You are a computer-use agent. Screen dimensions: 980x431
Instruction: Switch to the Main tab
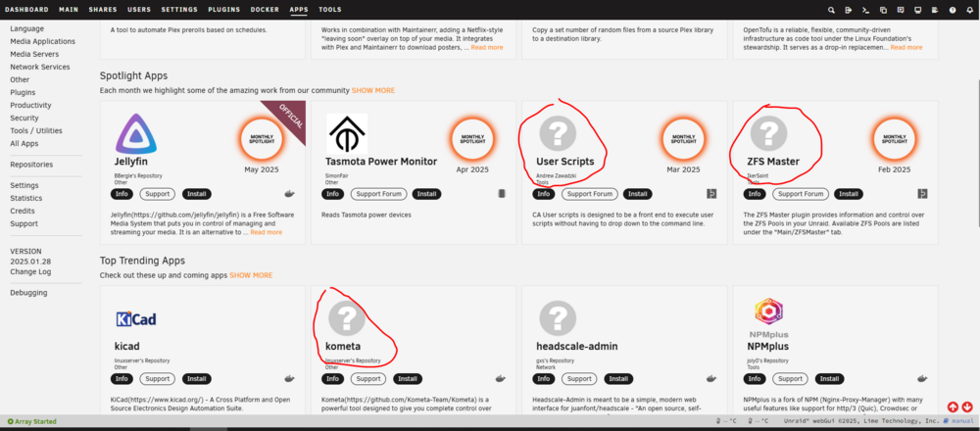[x=69, y=10]
